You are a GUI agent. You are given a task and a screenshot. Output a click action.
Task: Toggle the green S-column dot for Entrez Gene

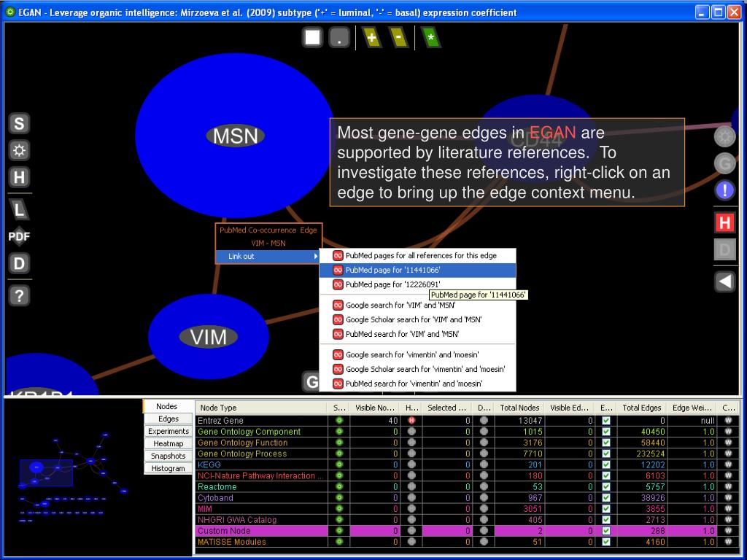[x=339, y=421]
